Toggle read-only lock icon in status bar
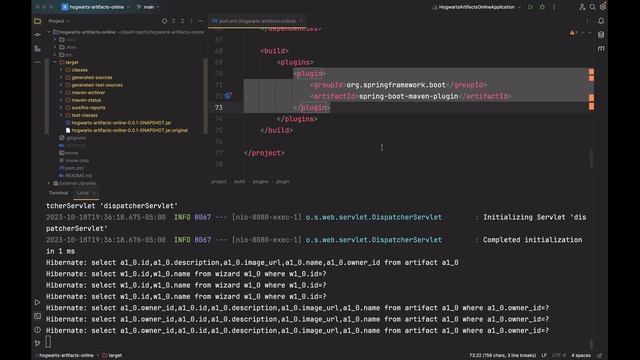 click(x=600, y=356)
